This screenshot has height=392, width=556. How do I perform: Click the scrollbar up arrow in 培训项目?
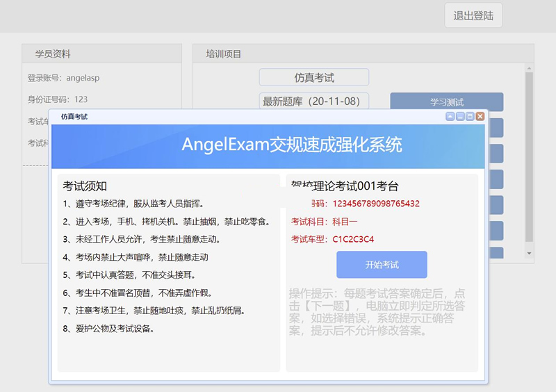[529, 67]
